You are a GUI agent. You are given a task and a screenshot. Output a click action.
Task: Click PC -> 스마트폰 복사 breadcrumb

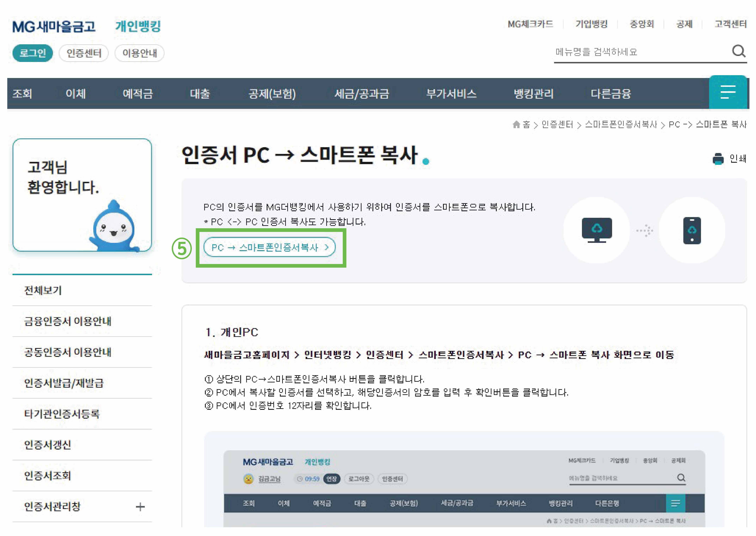click(x=708, y=124)
